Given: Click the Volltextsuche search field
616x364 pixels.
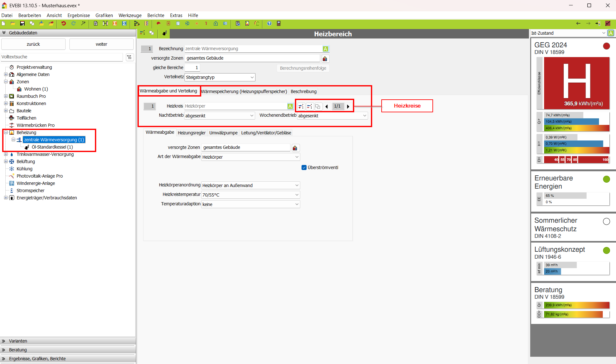Looking at the screenshot, I should [62, 57].
